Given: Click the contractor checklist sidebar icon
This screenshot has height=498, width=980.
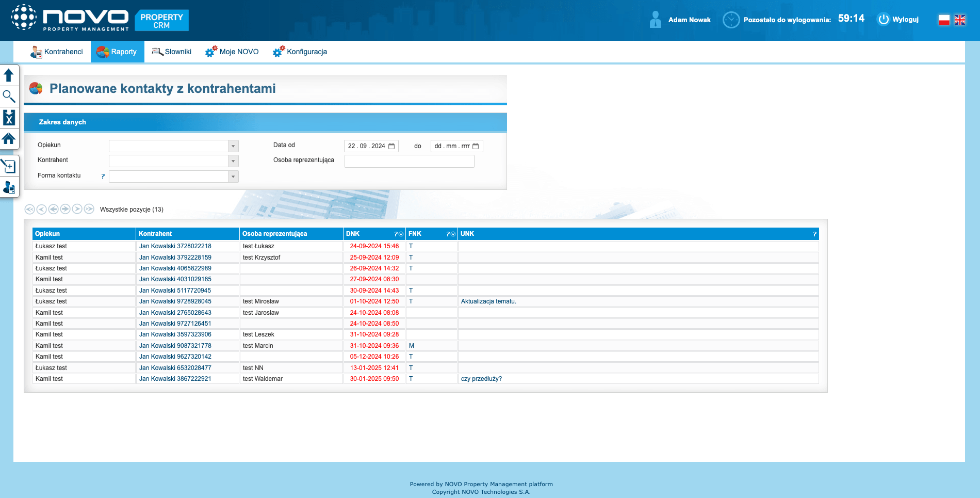Looking at the screenshot, I should pos(9,187).
